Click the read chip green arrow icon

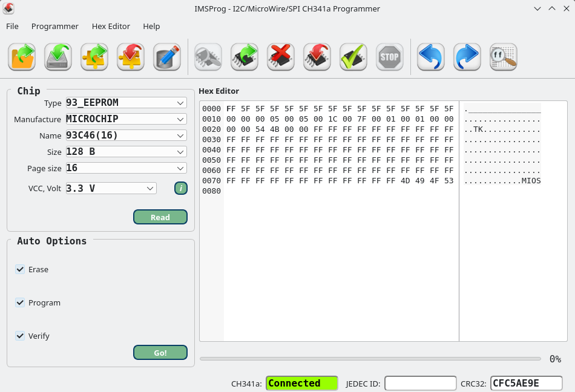(x=245, y=57)
